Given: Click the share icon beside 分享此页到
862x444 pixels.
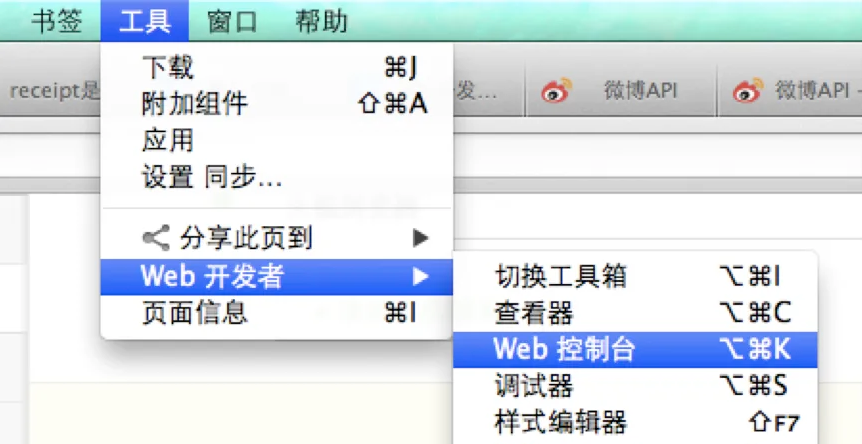Looking at the screenshot, I should point(156,238).
